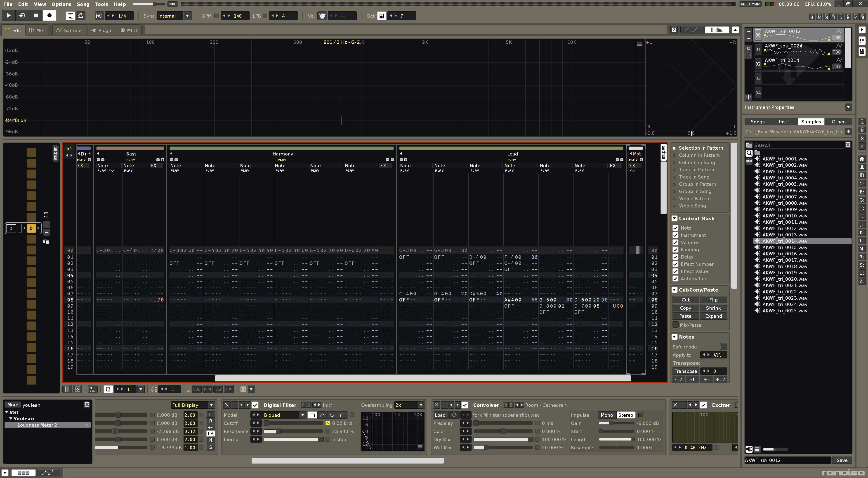Viewport: 868px width, 478px height.
Task: Go to parent folder with the up-arrow button
Action: 849,131
